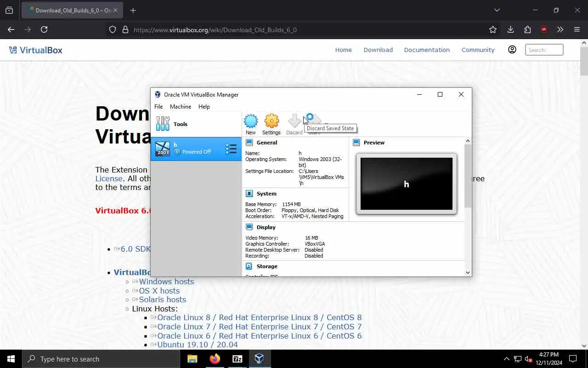Click the Display section screen icon
The width and height of the screenshot is (588, 368).
[x=249, y=227]
